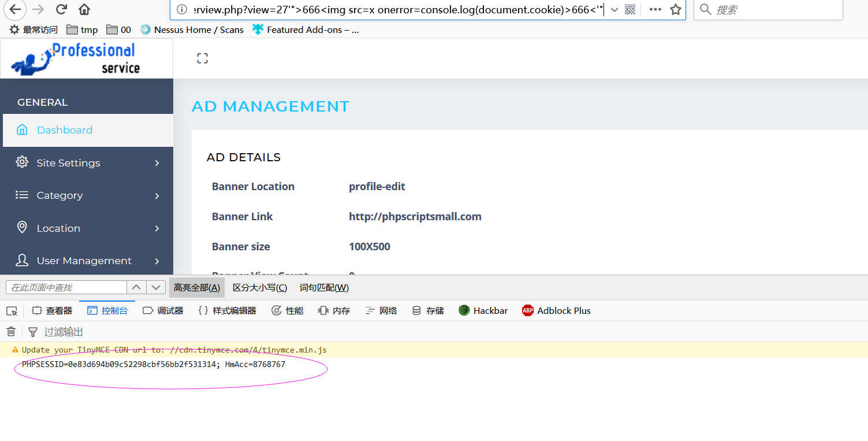Click the AD MANAGEMENT heading

[x=270, y=107]
